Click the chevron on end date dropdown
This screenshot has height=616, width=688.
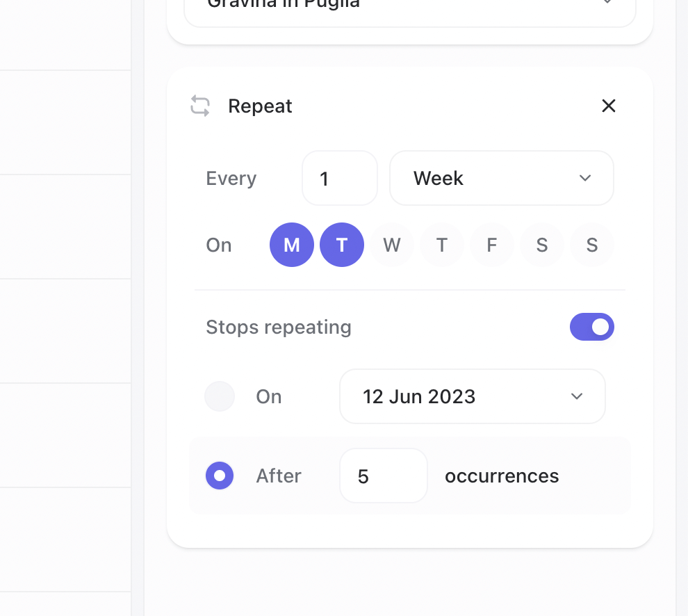(577, 396)
